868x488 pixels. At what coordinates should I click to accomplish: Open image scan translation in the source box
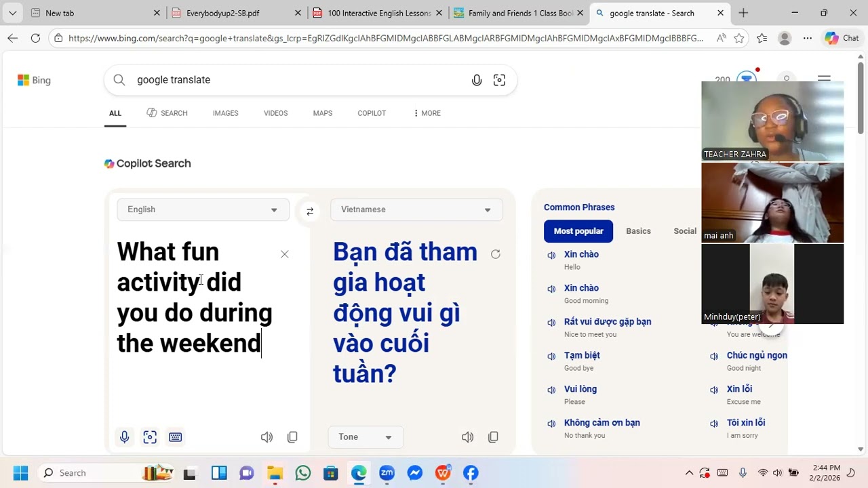[x=150, y=437]
